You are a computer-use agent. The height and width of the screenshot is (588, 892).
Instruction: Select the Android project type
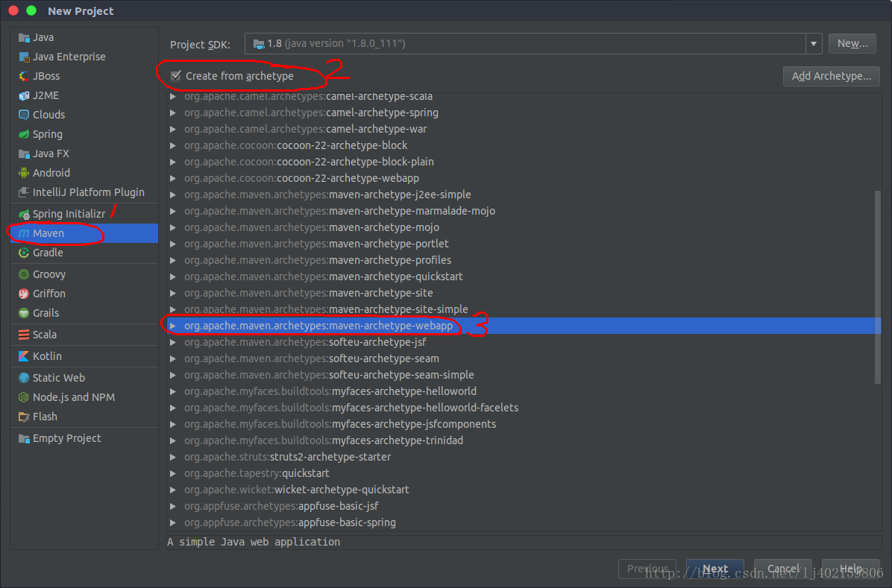tap(84, 173)
